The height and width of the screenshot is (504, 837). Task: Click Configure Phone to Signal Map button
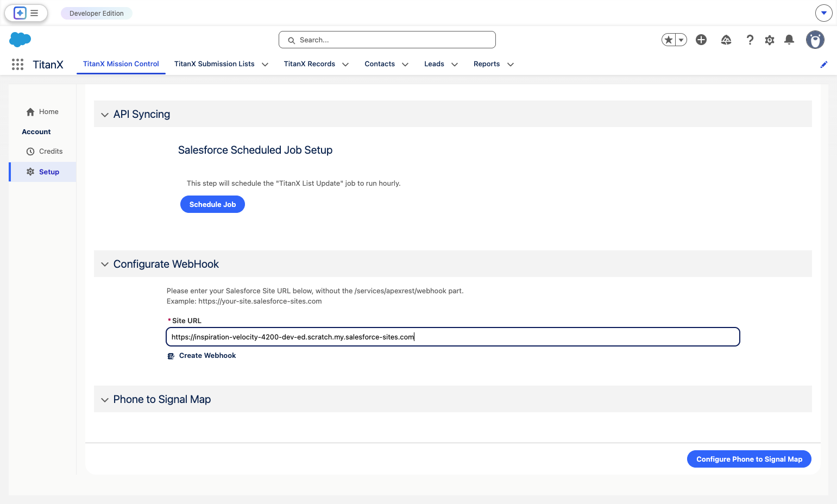[x=749, y=459]
